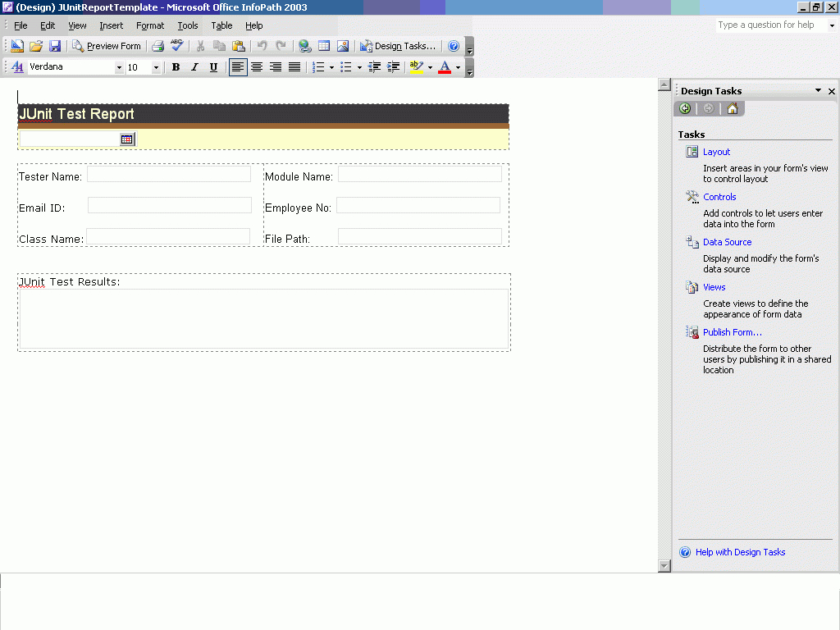
Task: Save the JUnitReportTemplate form
Action: pos(54,46)
